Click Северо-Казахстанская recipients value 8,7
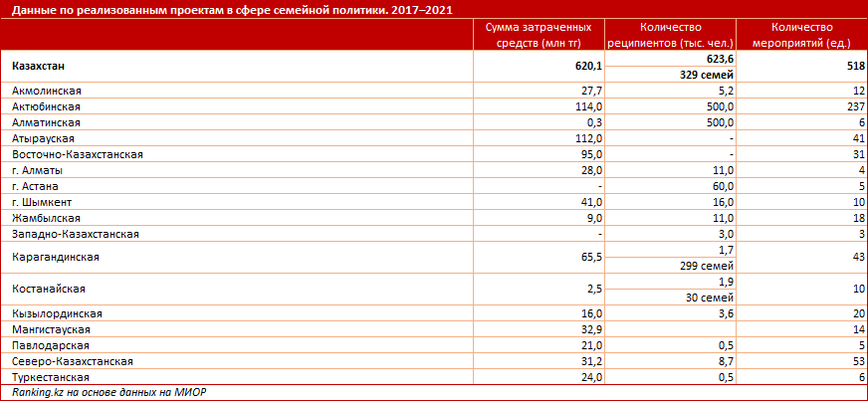This screenshot has width=868, height=401. pos(727,362)
